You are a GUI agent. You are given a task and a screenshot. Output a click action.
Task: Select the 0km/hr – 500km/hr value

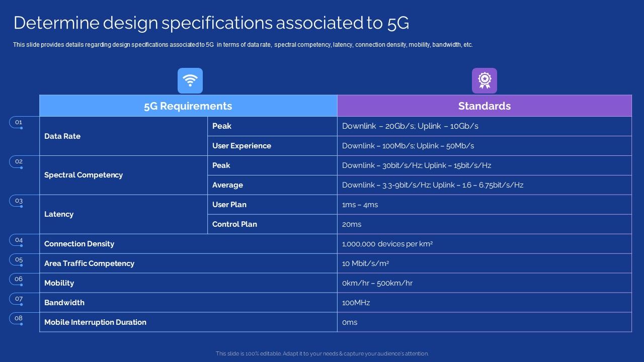tap(377, 283)
